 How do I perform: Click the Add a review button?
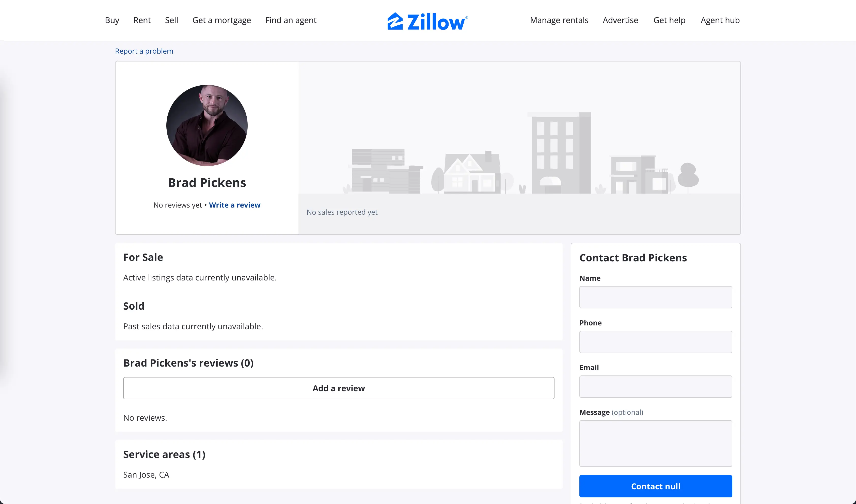point(339,388)
